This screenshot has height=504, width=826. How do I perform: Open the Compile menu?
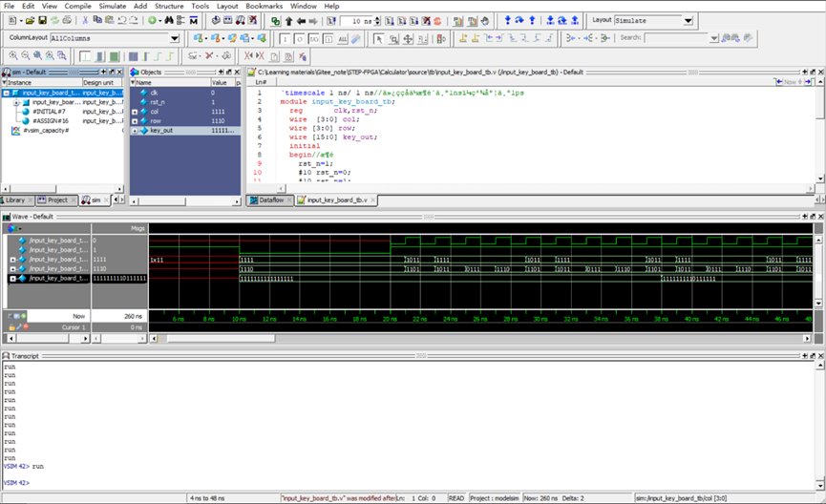77,6
